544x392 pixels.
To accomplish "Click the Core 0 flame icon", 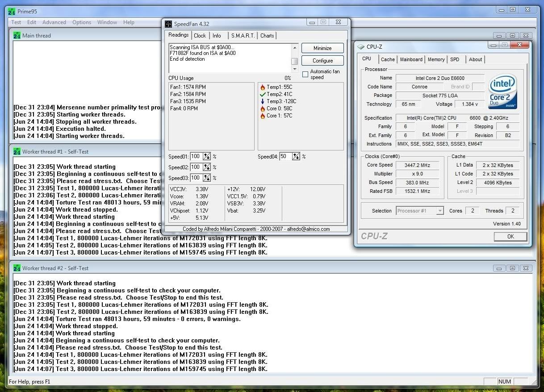I will point(263,108).
